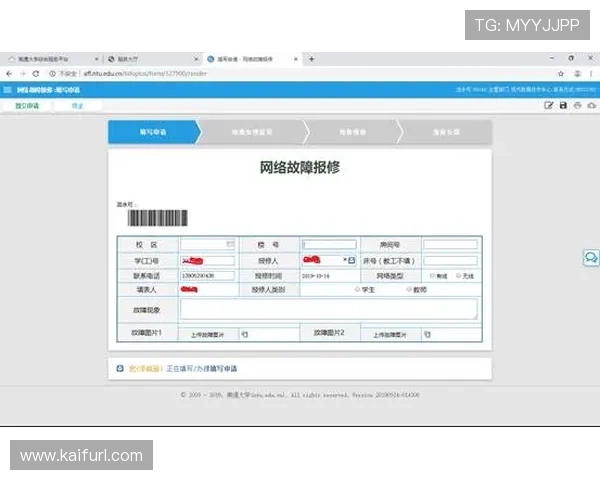Open a new browser tab
Screen dimensions: 600x480
pyautogui.click(x=311, y=59)
